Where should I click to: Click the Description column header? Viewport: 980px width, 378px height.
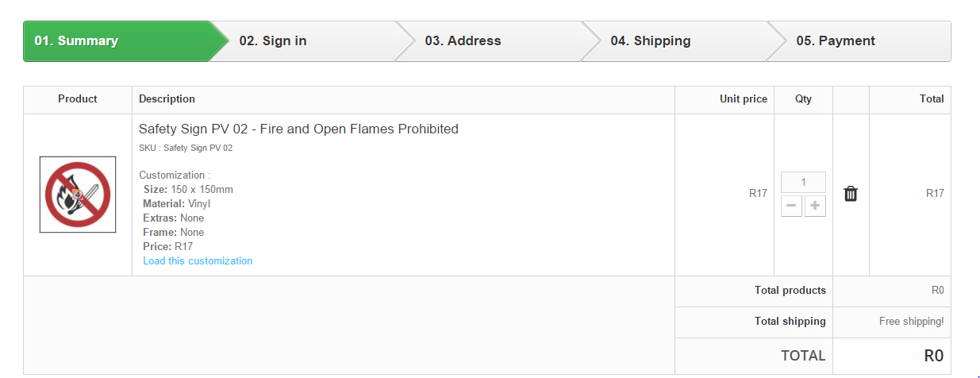pyautogui.click(x=167, y=99)
